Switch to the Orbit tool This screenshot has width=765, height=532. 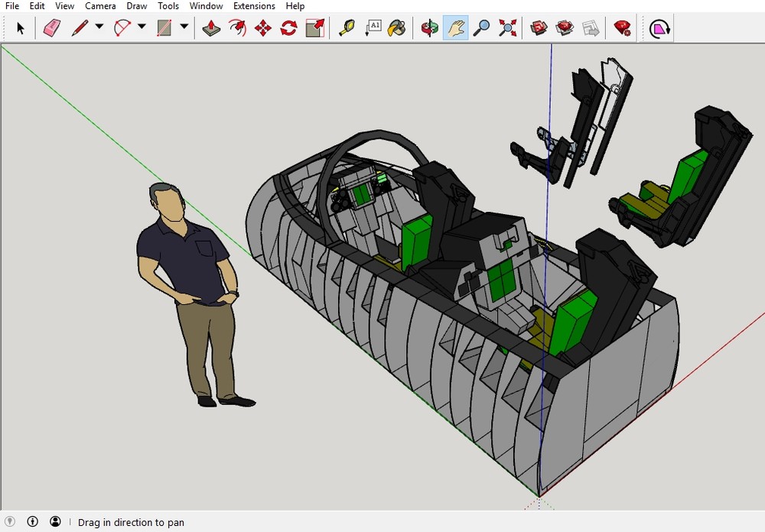[429, 28]
